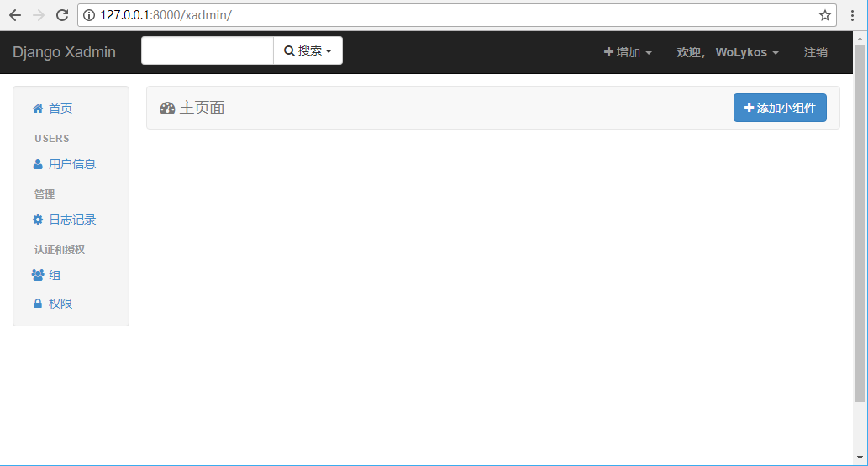Open the 搜索 search dropdown
This screenshot has height=466, width=868.
tap(308, 50)
